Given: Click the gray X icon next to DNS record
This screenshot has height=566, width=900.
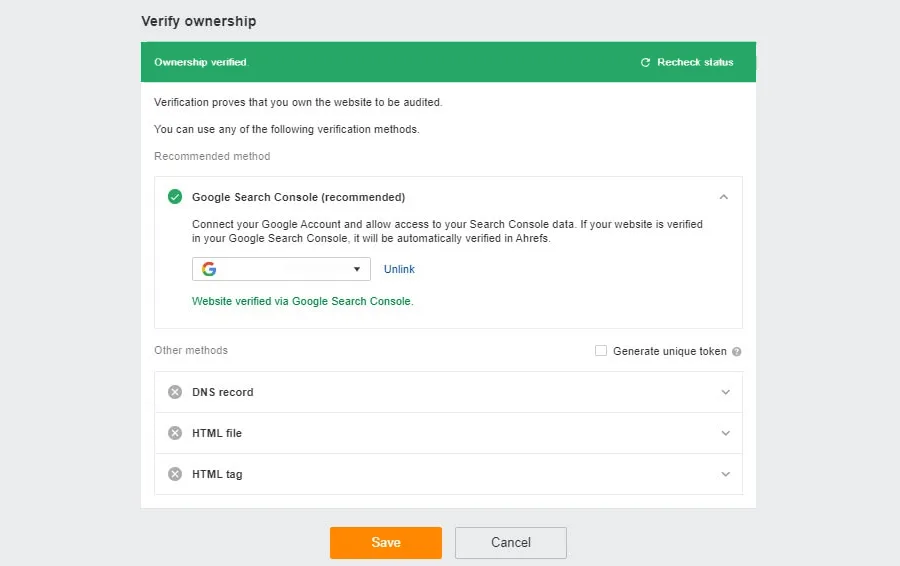Looking at the screenshot, I should (x=175, y=392).
